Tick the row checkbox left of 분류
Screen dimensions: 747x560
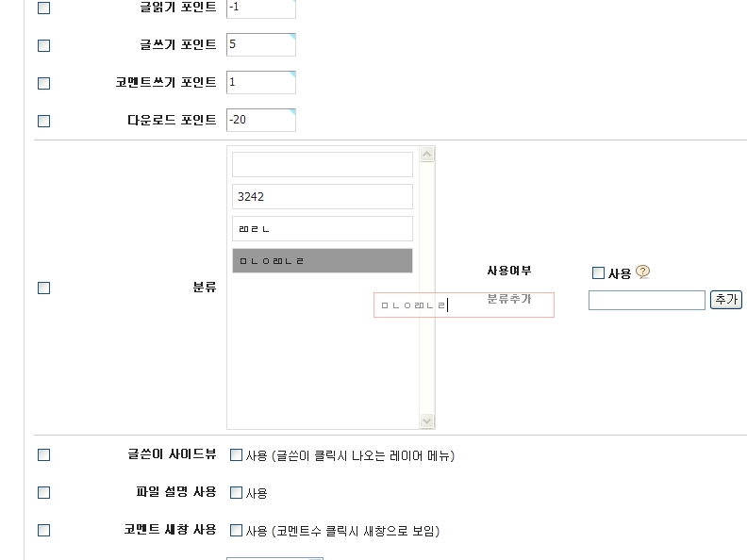(43, 288)
